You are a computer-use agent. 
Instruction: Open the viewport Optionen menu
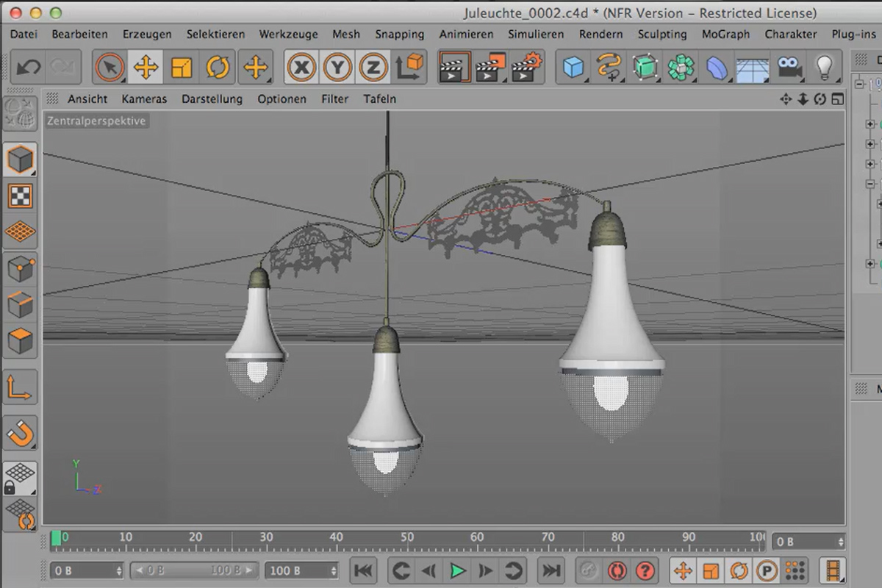(x=282, y=98)
